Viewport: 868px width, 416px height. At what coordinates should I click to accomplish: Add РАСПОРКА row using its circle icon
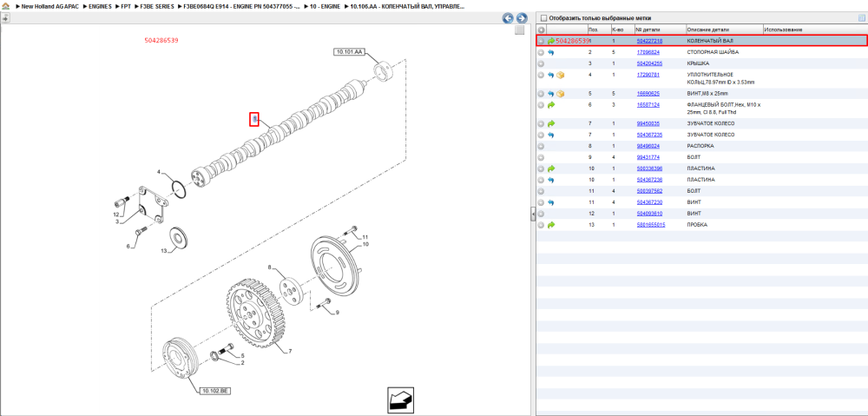542,146
